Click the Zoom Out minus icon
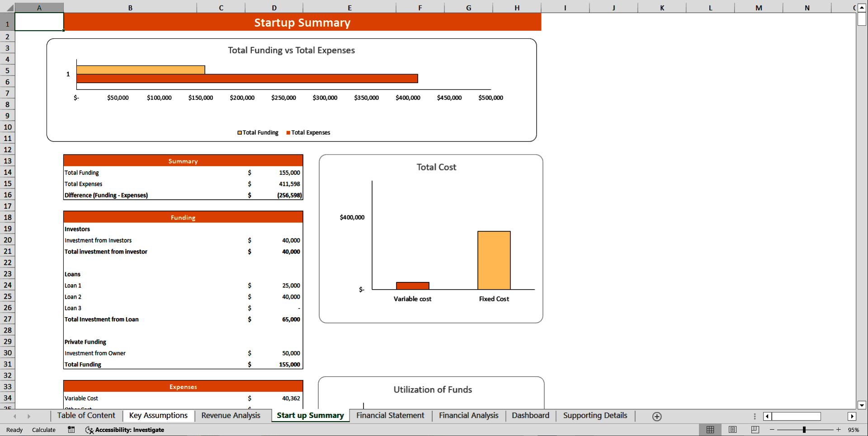The width and height of the screenshot is (868, 436). (x=773, y=430)
